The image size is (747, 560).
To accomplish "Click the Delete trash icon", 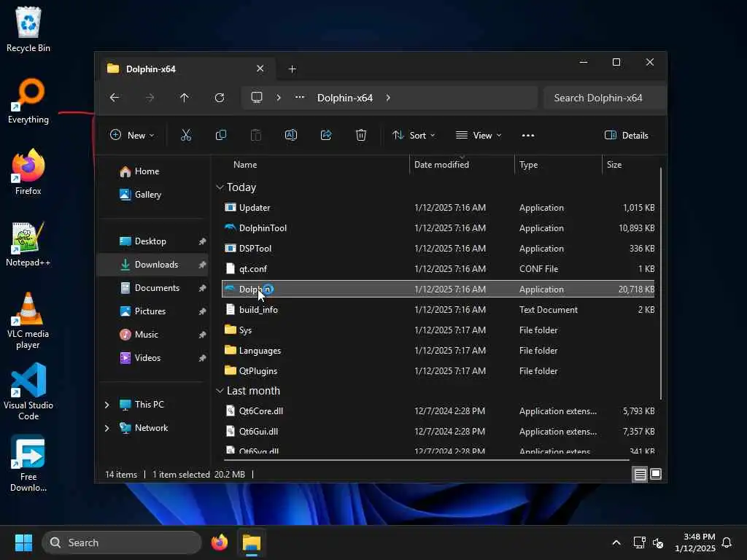I will tap(361, 135).
